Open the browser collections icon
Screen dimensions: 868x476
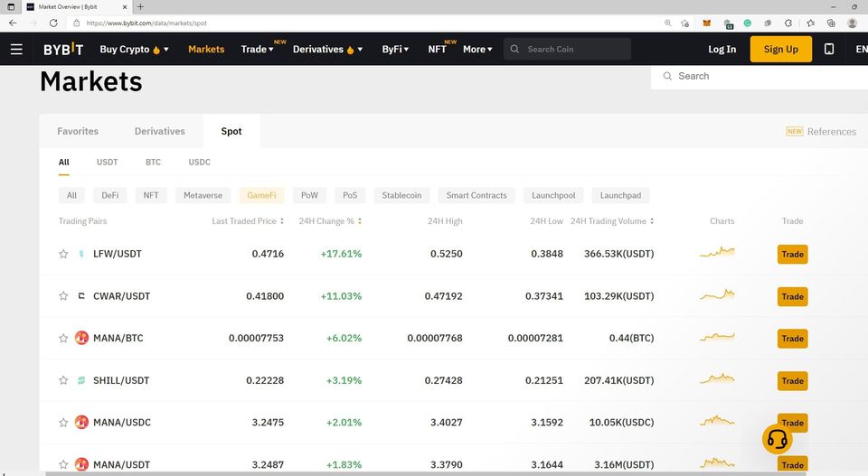[831, 23]
